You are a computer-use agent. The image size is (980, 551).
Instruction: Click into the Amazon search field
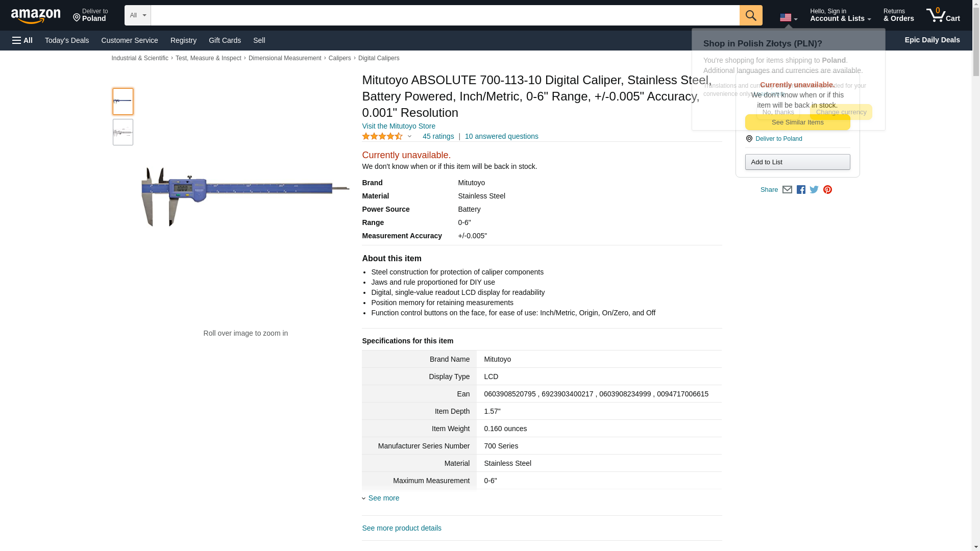tap(445, 15)
